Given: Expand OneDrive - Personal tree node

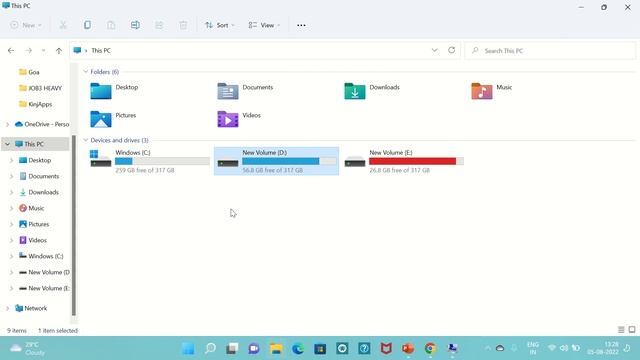Looking at the screenshot, I should pos(7,124).
